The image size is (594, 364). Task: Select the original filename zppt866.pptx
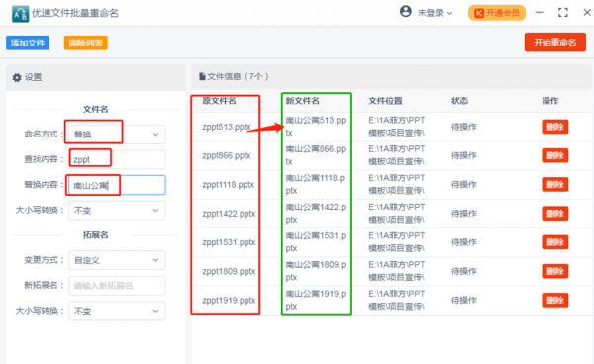(227, 155)
